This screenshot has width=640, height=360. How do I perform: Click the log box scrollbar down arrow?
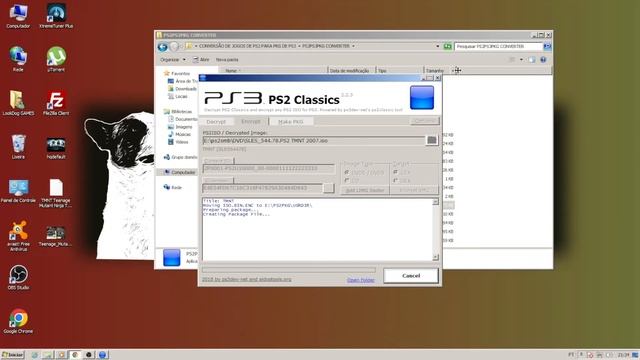tap(436, 257)
